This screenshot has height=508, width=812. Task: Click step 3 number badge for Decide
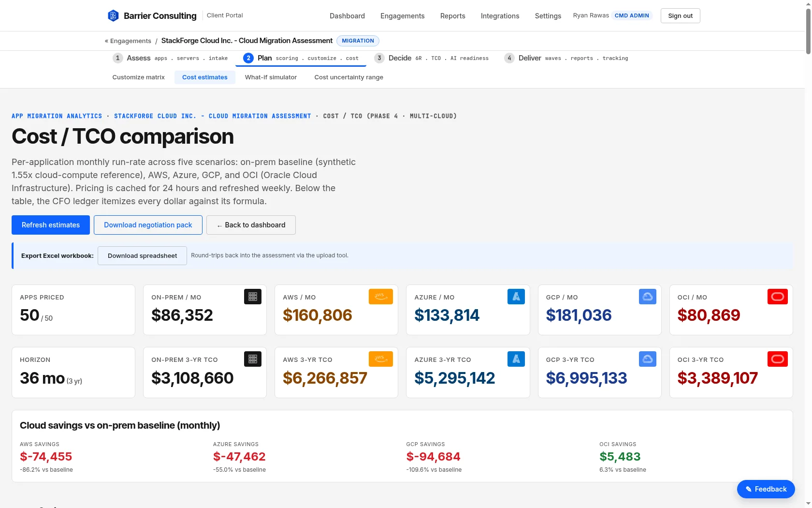[x=379, y=58]
